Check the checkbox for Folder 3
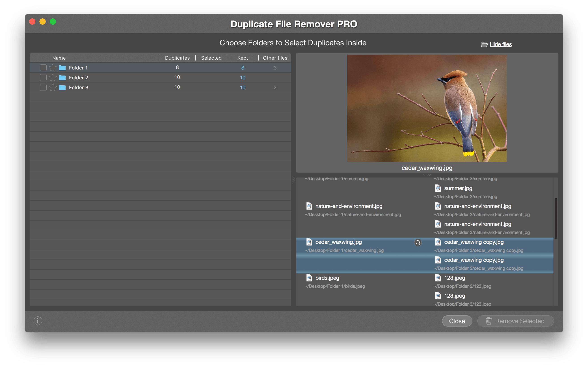This screenshot has width=588, height=368. [x=43, y=87]
